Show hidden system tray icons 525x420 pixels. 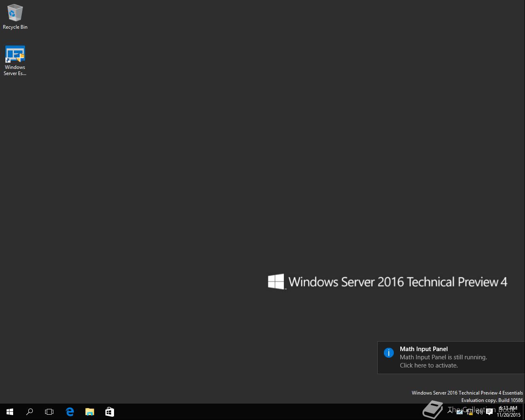pos(450,412)
